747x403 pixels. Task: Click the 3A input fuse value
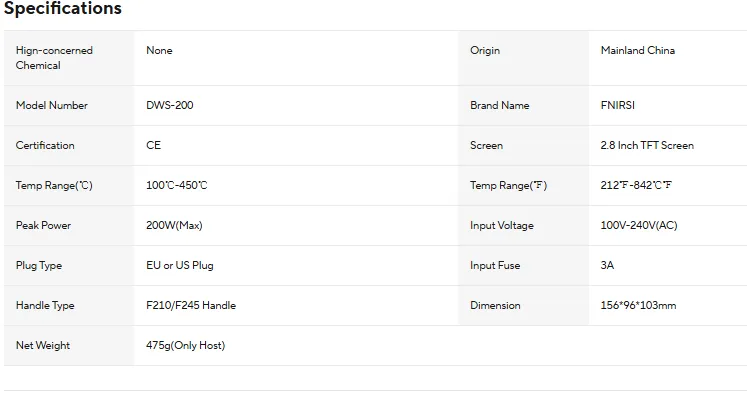[x=608, y=265]
